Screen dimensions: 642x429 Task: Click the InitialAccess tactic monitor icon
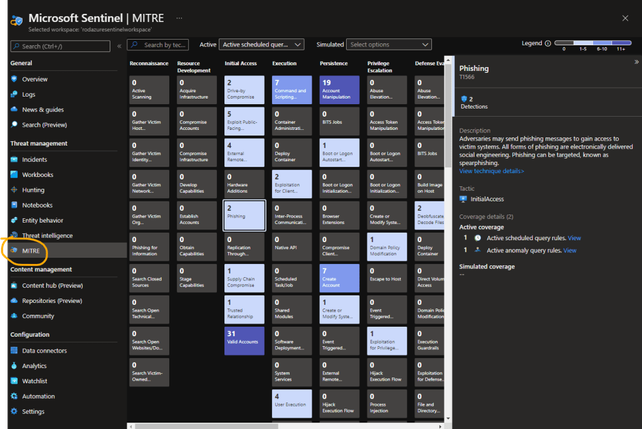463,199
